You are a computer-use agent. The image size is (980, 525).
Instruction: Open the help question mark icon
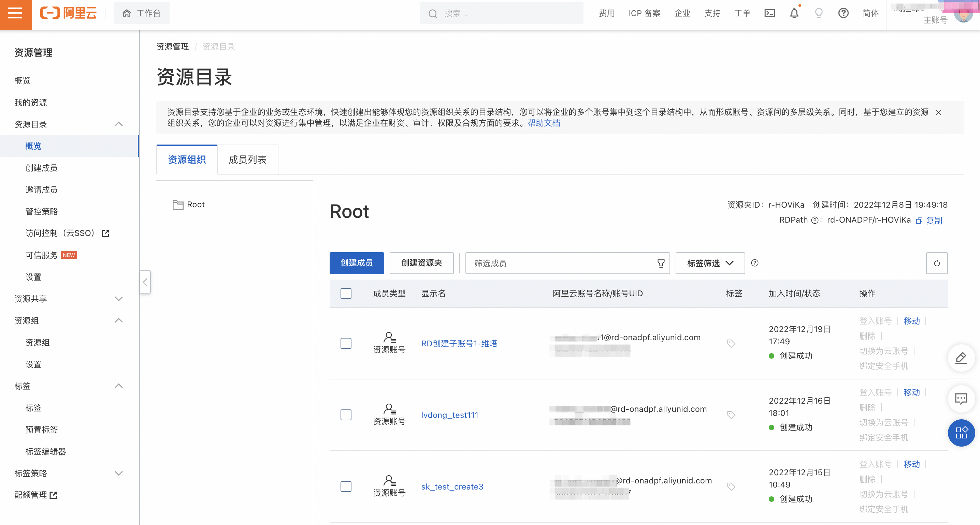click(843, 14)
